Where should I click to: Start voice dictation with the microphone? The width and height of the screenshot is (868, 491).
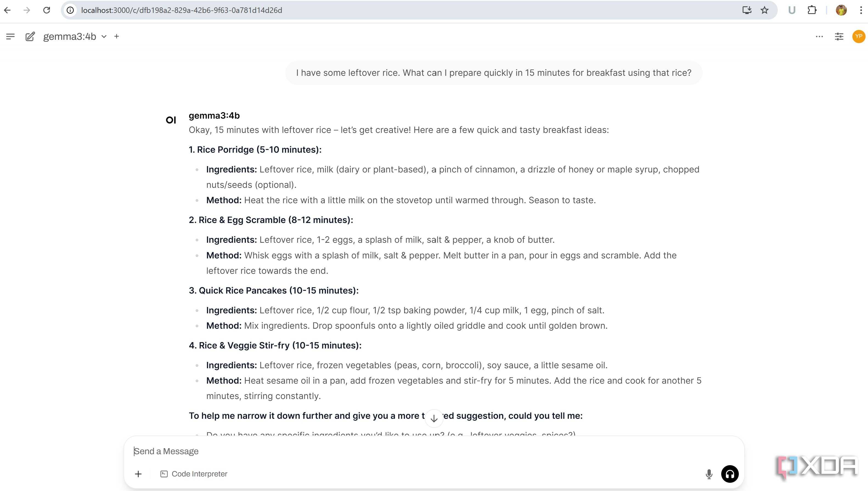(x=709, y=474)
